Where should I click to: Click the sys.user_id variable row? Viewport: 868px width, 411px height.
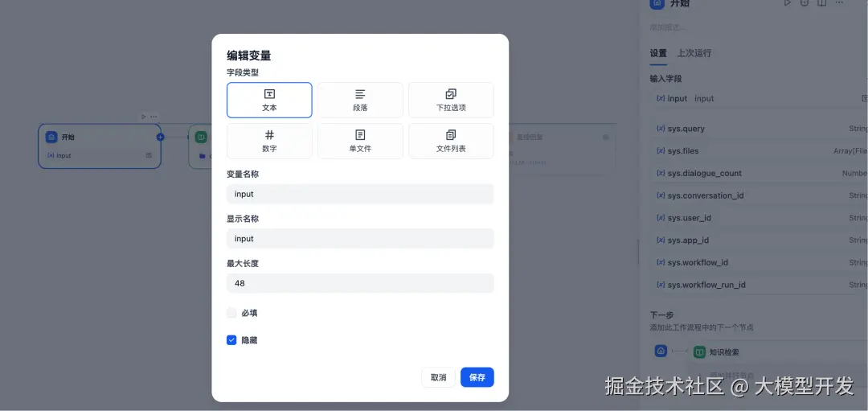759,218
